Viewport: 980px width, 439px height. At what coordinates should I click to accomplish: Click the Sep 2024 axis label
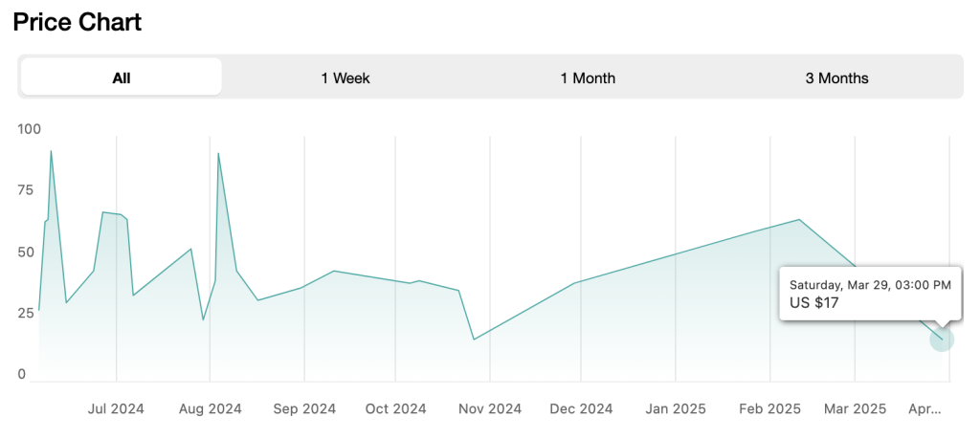click(304, 408)
